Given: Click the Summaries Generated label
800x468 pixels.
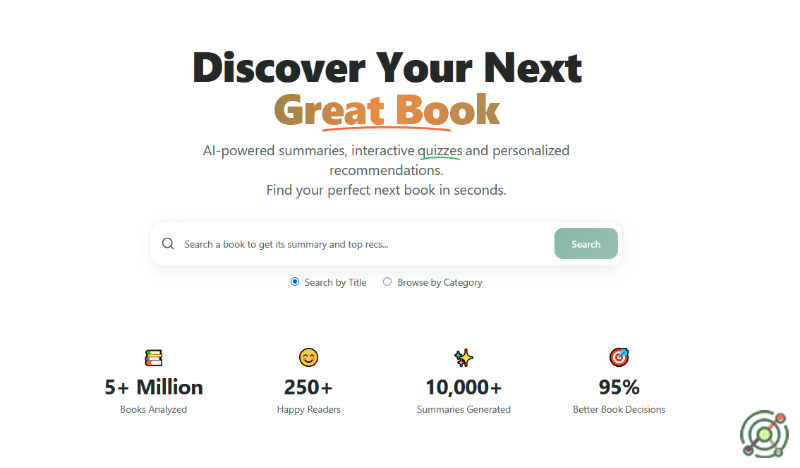Looking at the screenshot, I should click(x=463, y=409).
